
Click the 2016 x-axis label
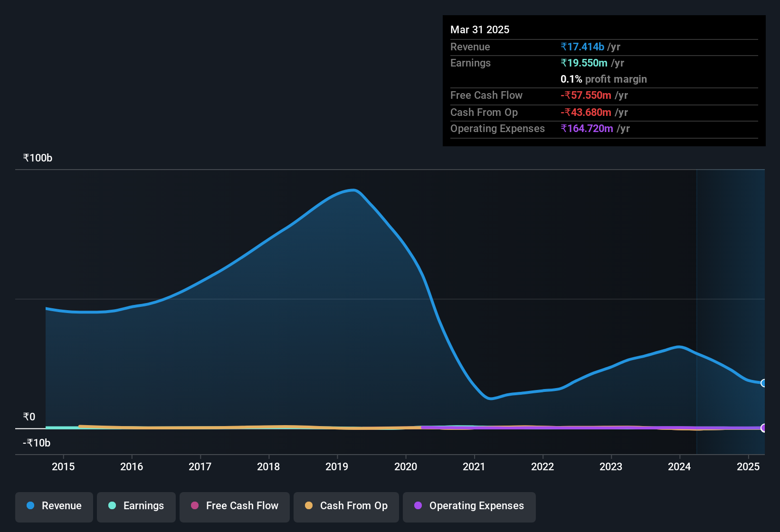132,466
